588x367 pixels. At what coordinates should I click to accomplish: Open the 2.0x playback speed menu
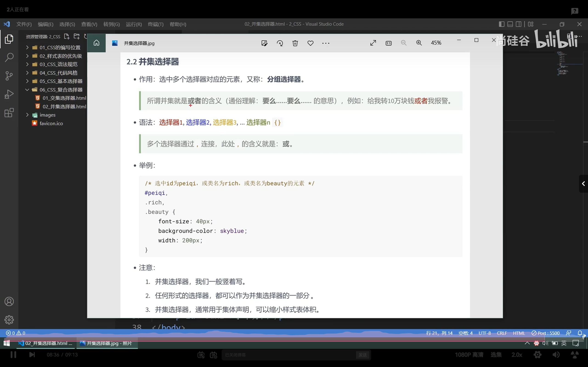coord(517,355)
